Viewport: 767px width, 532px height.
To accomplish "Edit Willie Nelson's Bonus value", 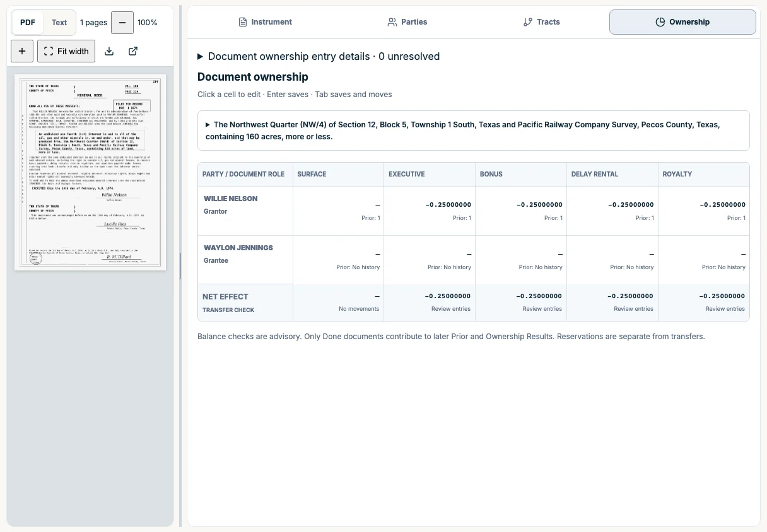I will [x=521, y=211].
